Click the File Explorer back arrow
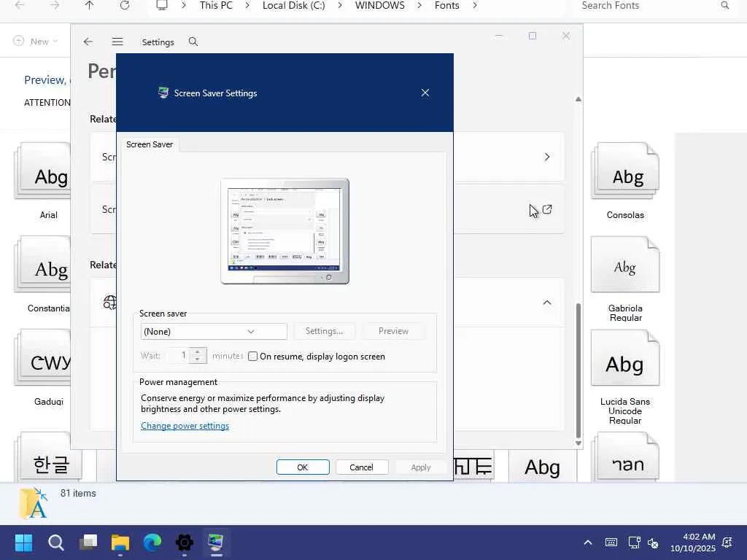 coord(20,6)
